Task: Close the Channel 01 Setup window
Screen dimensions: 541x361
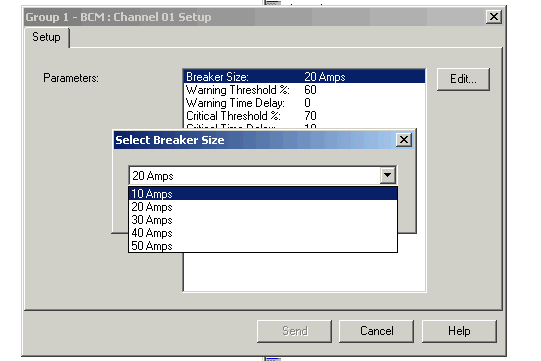Action: tap(494, 16)
